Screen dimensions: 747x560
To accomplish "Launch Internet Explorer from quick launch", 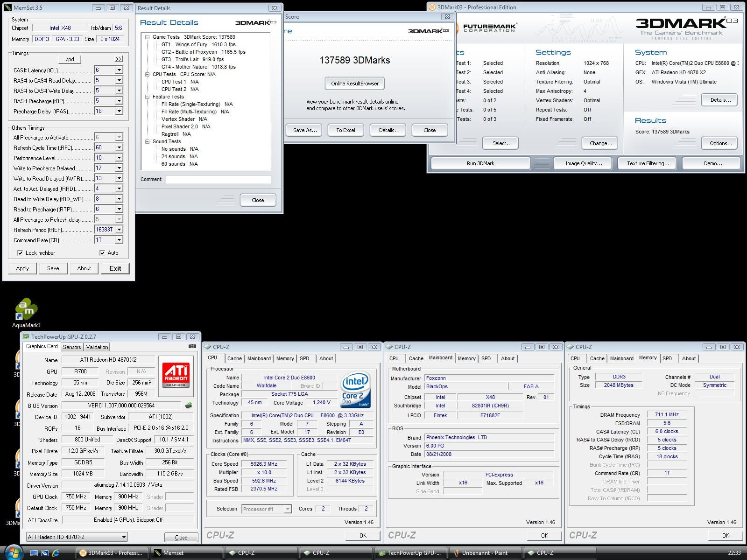I will pyautogui.click(x=56, y=553).
